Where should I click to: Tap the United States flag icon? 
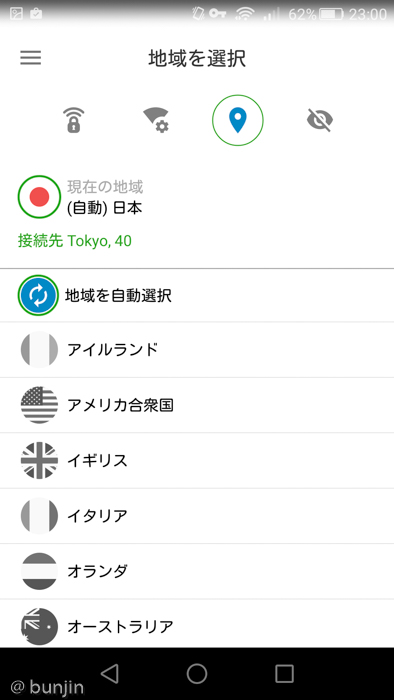coord(39,405)
